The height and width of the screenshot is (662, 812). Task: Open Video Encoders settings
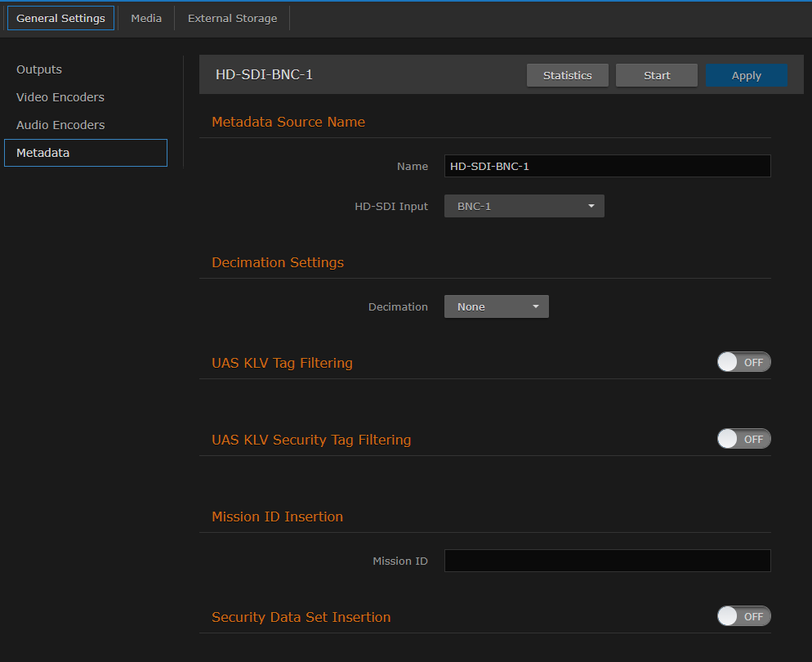tap(60, 97)
